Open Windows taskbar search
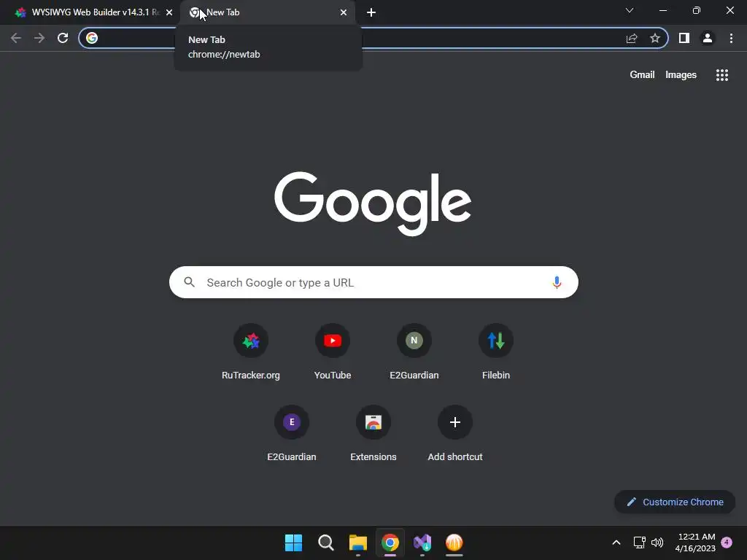The width and height of the screenshot is (747, 560). point(326,542)
